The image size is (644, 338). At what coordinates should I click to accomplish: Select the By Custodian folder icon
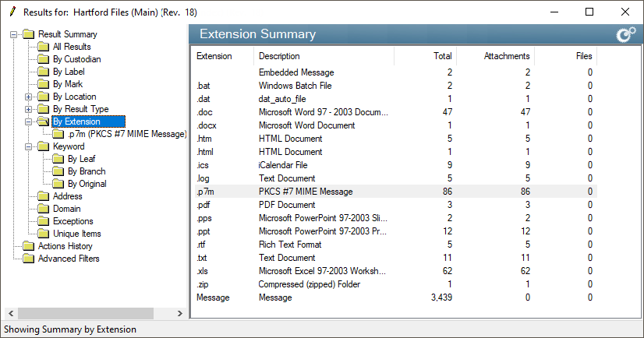point(44,59)
